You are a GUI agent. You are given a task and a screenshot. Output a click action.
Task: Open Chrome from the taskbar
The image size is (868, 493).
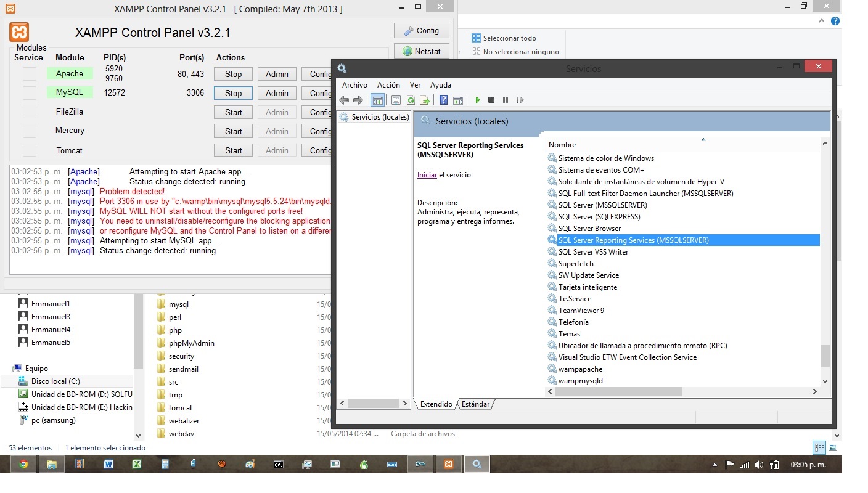23,464
